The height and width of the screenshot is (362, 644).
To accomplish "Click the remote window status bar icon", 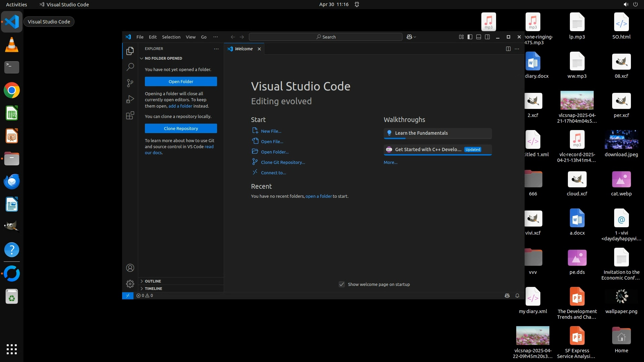I will click(127, 296).
